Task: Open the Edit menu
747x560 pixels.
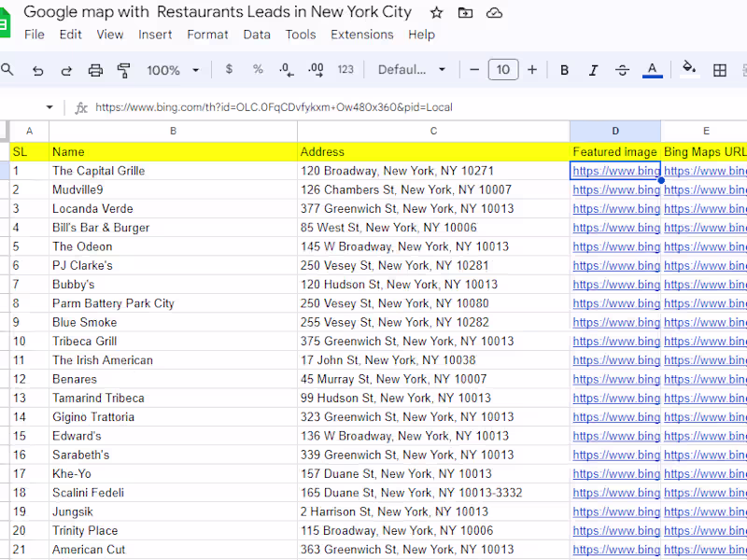Action: click(71, 35)
